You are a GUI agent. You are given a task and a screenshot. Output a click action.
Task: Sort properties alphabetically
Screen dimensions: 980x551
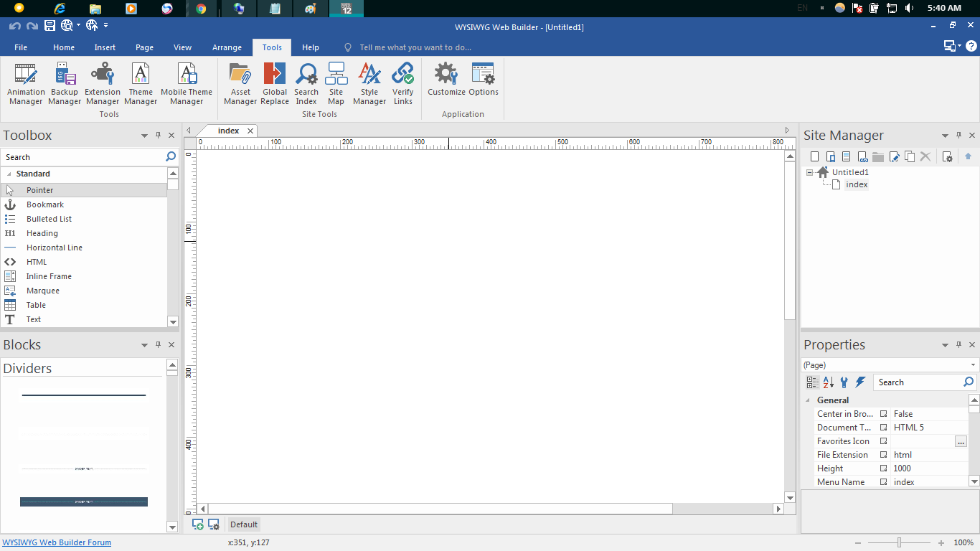pos(828,382)
